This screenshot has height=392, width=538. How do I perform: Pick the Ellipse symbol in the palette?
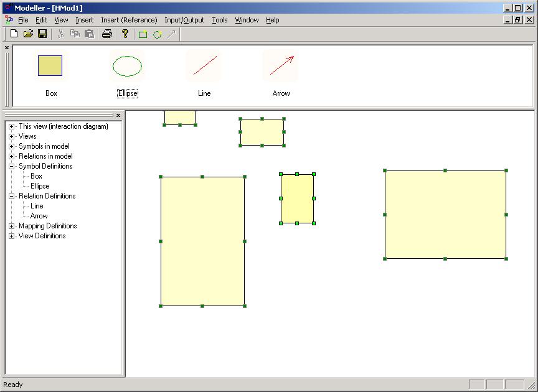pyautogui.click(x=127, y=66)
